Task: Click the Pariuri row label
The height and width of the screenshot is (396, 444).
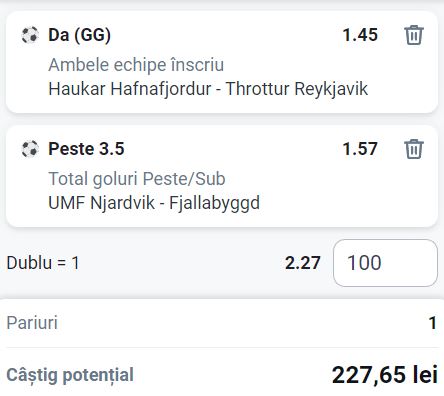Action: pyautogui.click(x=32, y=323)
